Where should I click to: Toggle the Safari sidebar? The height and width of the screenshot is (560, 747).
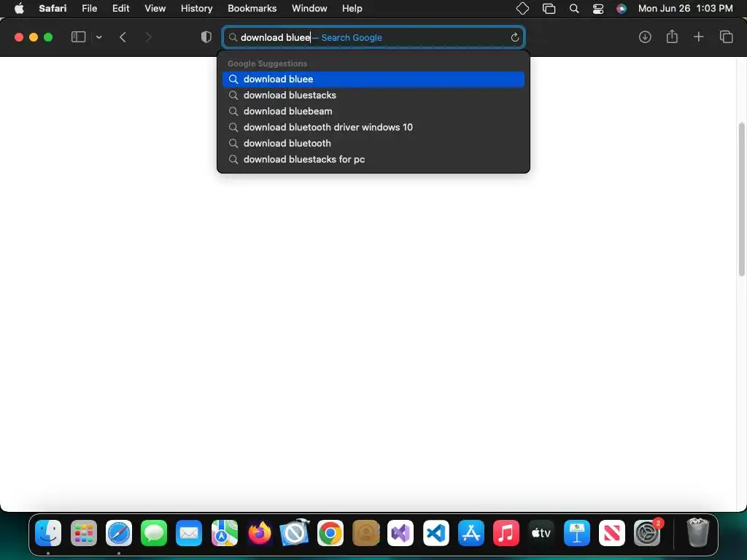click(78, 37)
